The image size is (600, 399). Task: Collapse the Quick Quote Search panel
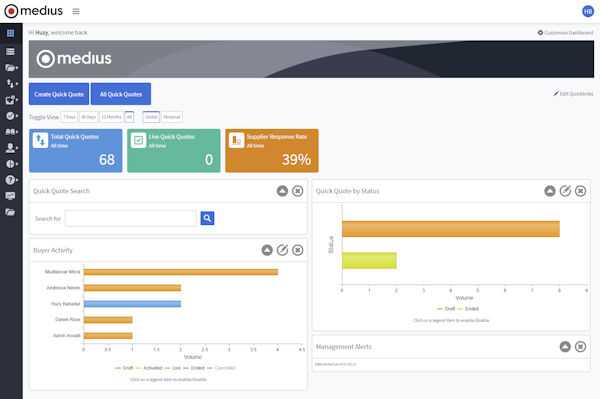pyautogui.click(x=282, y=191)
